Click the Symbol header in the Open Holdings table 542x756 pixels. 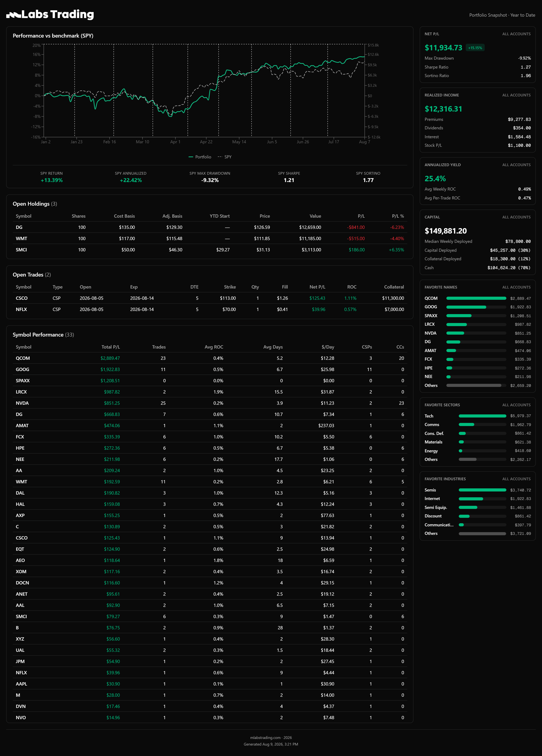[24, 216]
